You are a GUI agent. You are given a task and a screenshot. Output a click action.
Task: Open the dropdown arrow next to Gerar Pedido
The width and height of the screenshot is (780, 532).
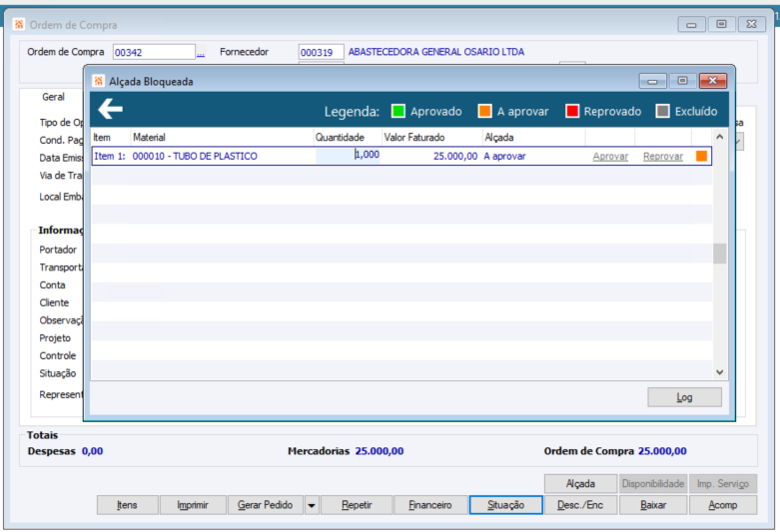312,505
